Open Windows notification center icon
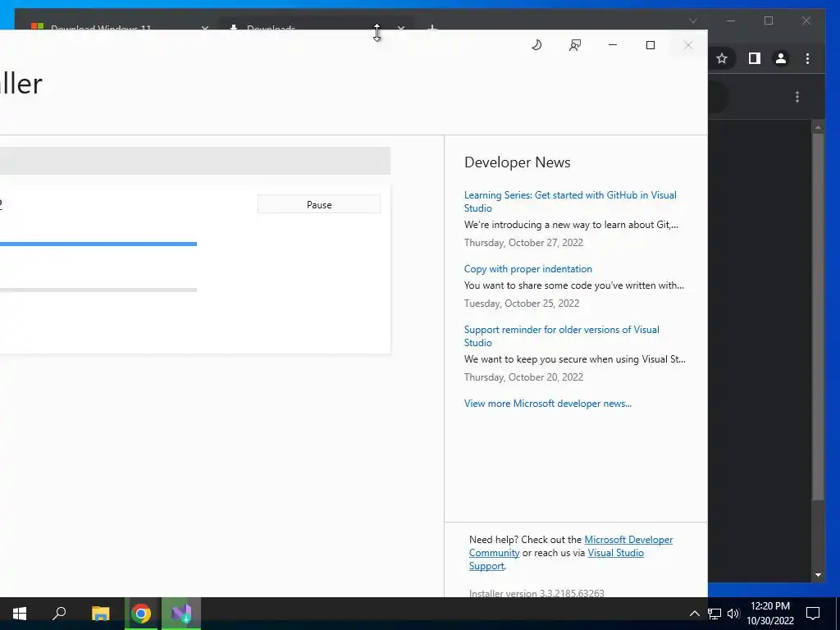Image resolution: width=840 pixels, height=630 pixels. (813, 614)
